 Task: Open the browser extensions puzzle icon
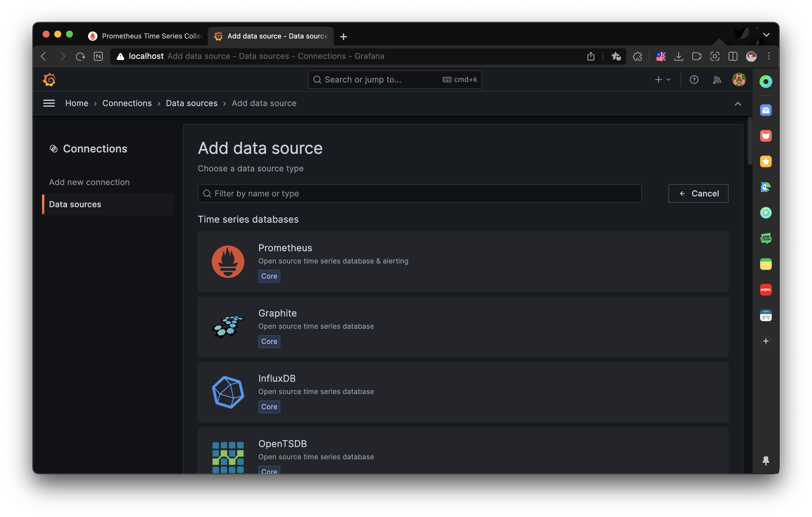click(637, 56)
